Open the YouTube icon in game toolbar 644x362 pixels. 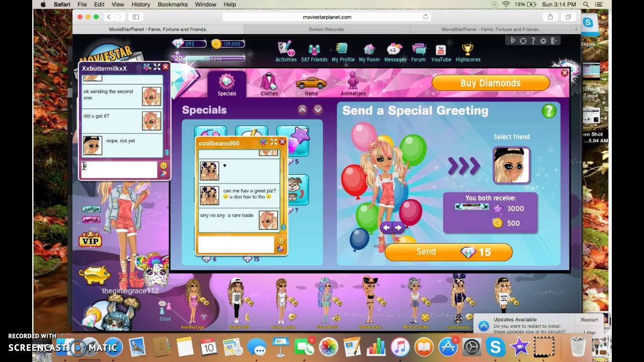[441, 52]
